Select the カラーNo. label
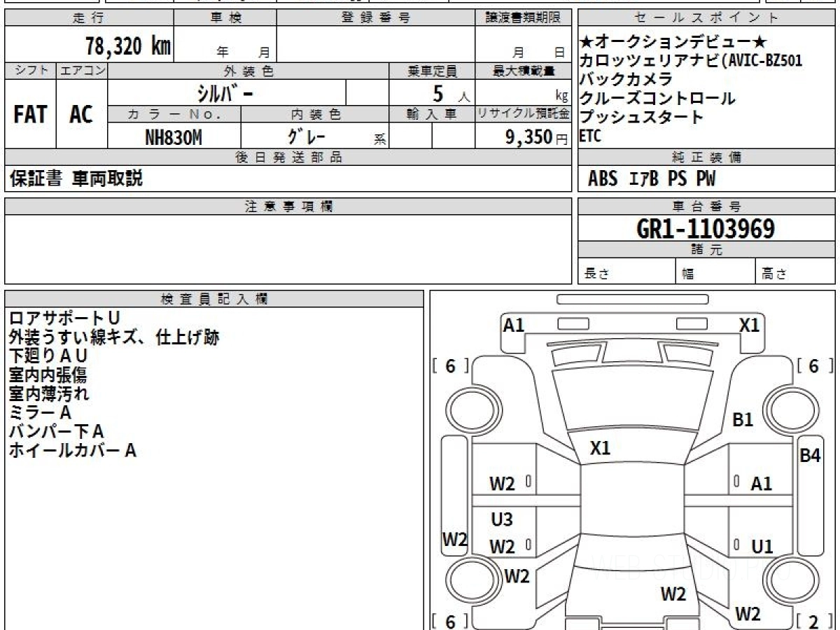Image resolution: width=840 pixels, height=630 pixels. coord(174,114)
